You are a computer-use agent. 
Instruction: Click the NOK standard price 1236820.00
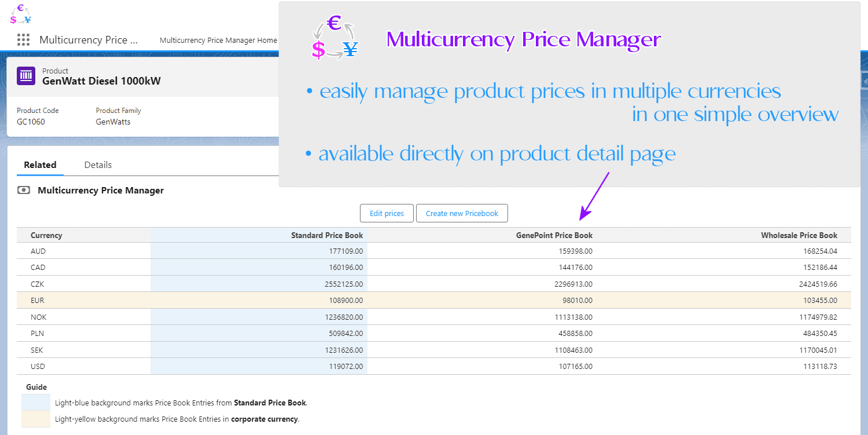pyautogui.click(x=343, y=317)
